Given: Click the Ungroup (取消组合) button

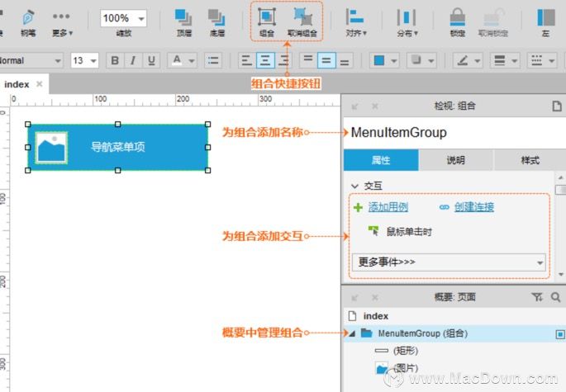Looking at the screenshot, I should (302, 22).
